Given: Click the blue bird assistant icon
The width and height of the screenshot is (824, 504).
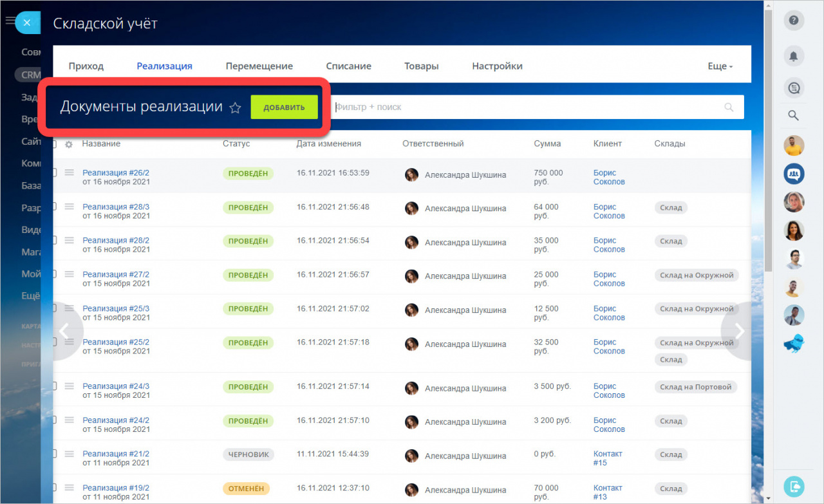Looking at the screenshot, I should (794, 344).
